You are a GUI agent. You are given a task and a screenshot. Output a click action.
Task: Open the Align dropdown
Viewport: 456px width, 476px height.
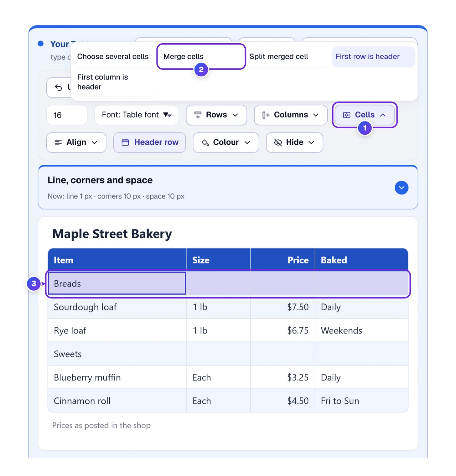click(x=76, y=142)
